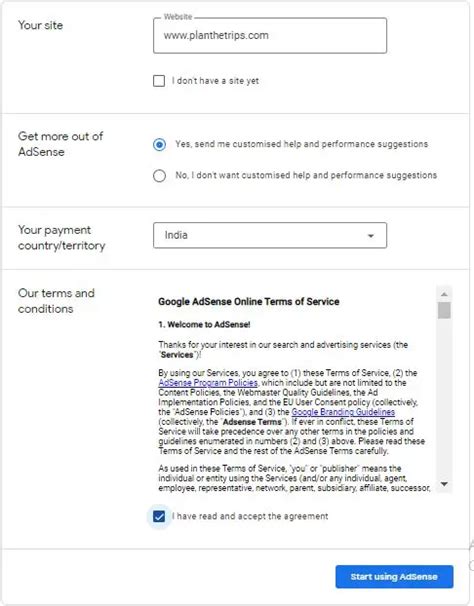Select "No, I don't want customised help" radio
The image size is (474, 606).
coord(159,176)
